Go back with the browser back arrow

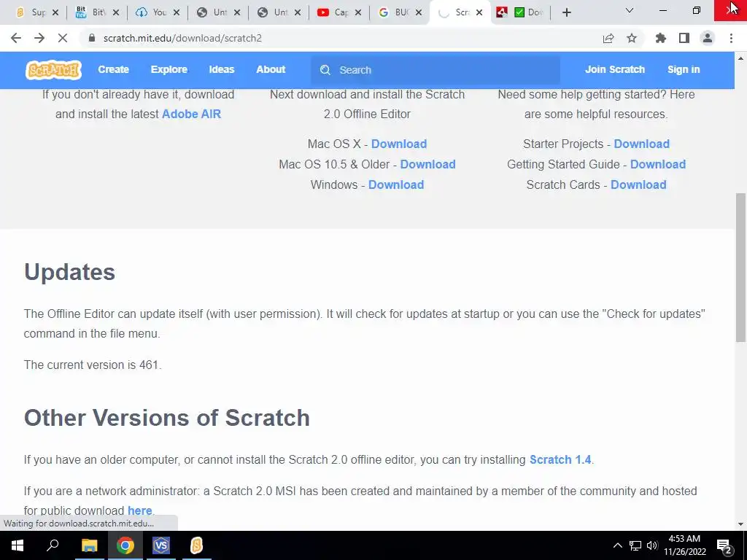coord(16,38)
